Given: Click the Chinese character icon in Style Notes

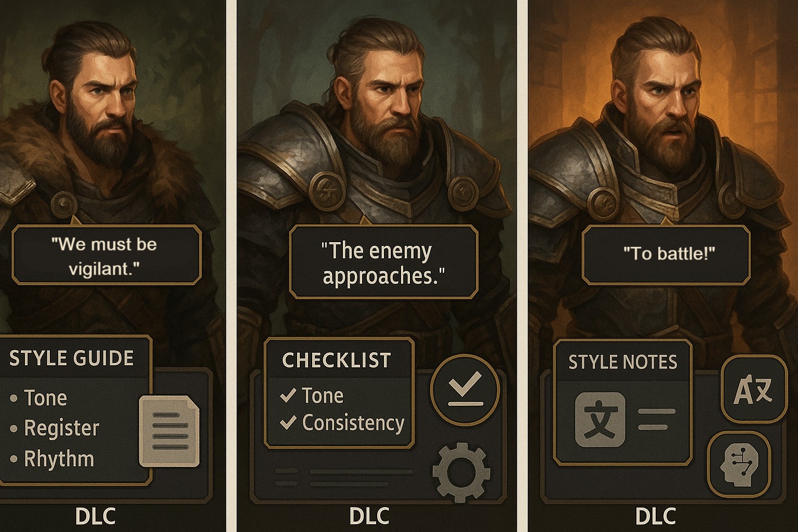Looking at the screenshot, I should 600,420.
